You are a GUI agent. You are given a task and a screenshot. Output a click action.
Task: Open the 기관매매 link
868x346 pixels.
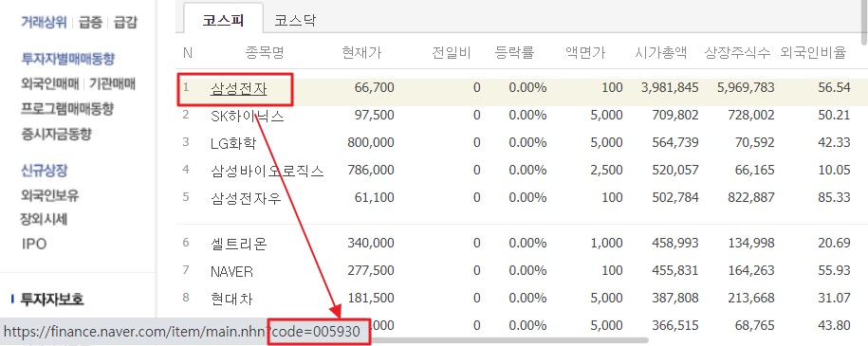(x=112, y=84)
